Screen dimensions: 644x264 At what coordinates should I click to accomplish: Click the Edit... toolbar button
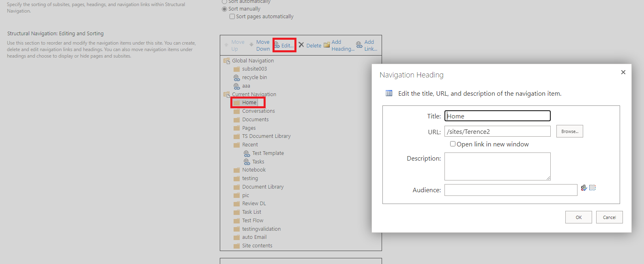tap(284, 45)
